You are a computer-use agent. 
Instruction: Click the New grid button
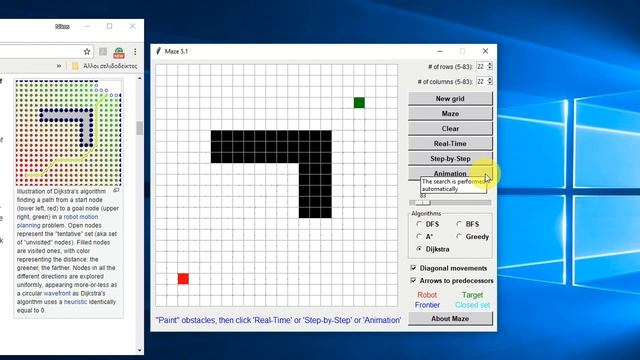[x=450, y=98]
